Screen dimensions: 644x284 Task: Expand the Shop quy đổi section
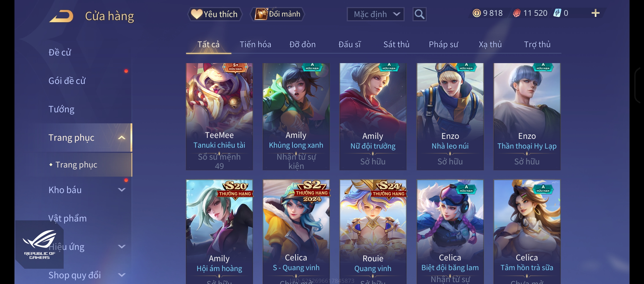point(122,275)
